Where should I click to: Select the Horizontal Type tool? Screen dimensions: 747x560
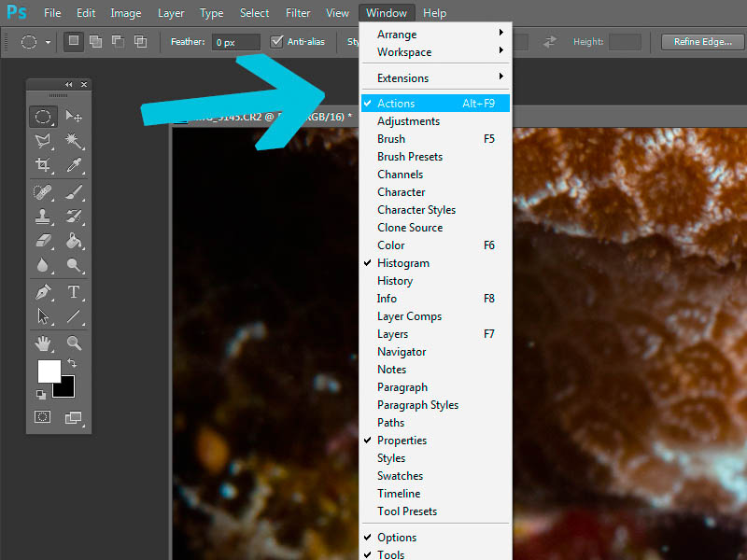75,292
